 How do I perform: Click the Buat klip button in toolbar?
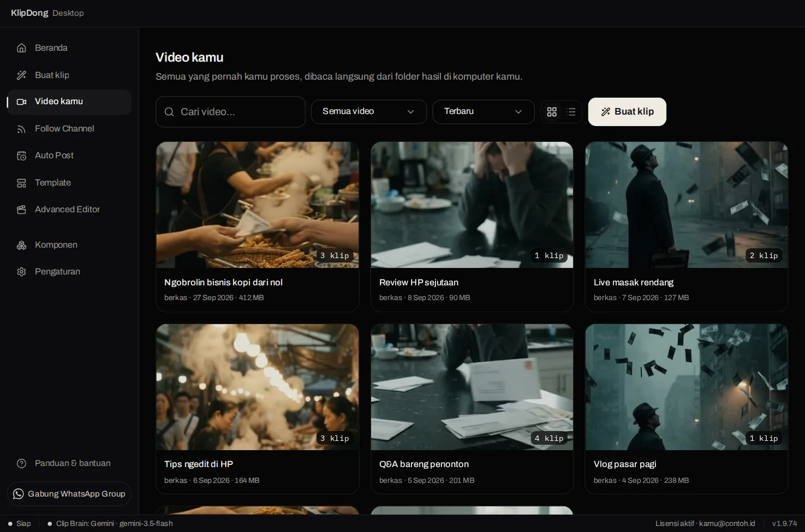click(x=627, y=112)
